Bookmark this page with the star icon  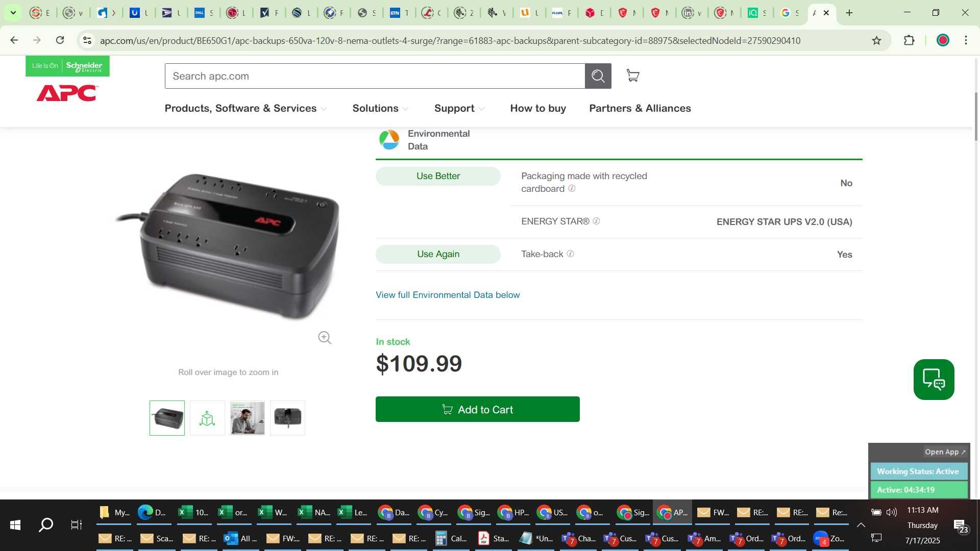pos(876,40)
